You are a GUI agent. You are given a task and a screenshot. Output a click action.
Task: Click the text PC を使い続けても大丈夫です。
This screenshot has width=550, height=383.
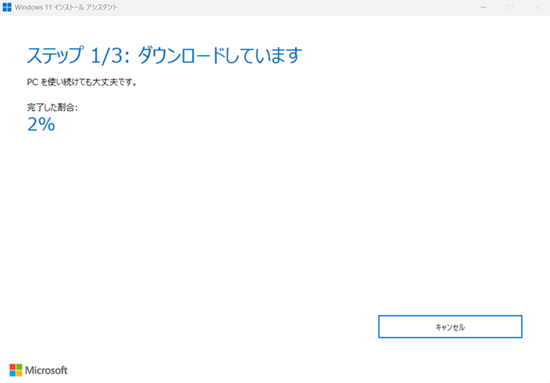[82, 82]
